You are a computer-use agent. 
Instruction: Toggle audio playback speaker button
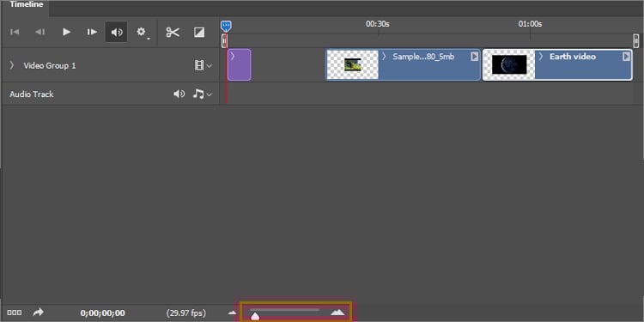[x=116, y=32]
